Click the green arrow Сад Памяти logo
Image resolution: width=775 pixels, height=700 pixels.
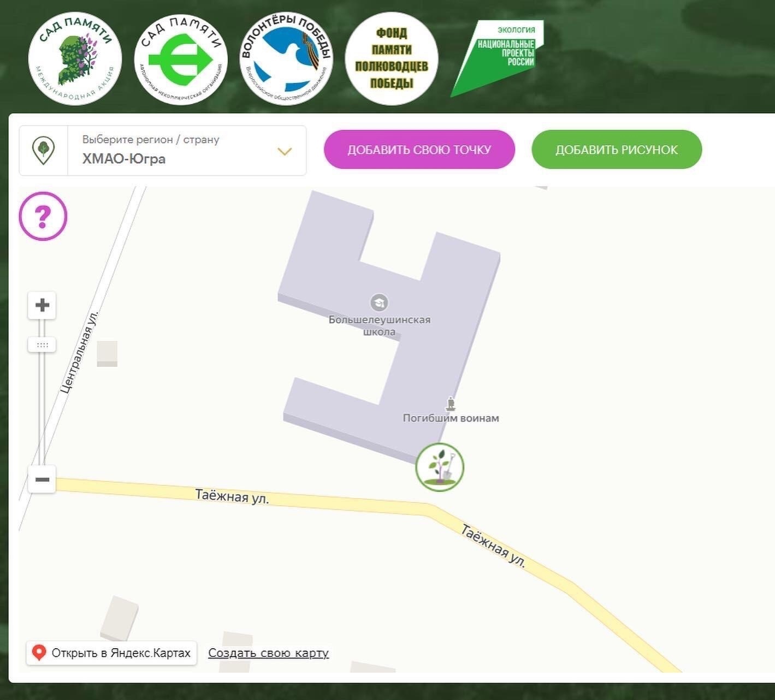point(181,60)
